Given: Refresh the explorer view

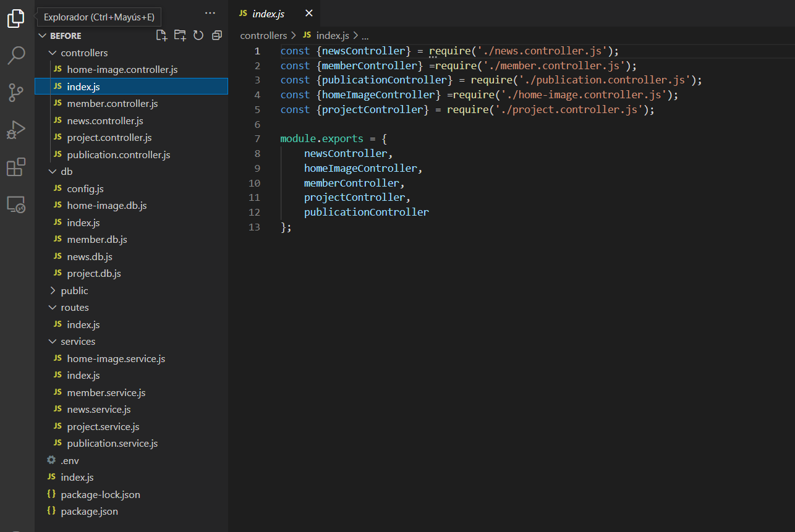Looking at the screenshot, I should (x=198, y=35).
